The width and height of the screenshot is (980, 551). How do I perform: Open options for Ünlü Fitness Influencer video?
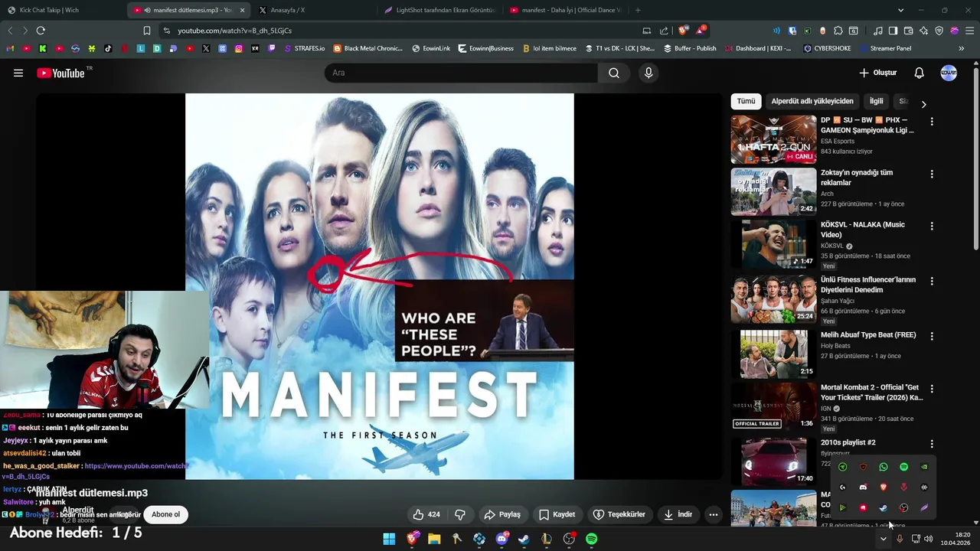932,281
